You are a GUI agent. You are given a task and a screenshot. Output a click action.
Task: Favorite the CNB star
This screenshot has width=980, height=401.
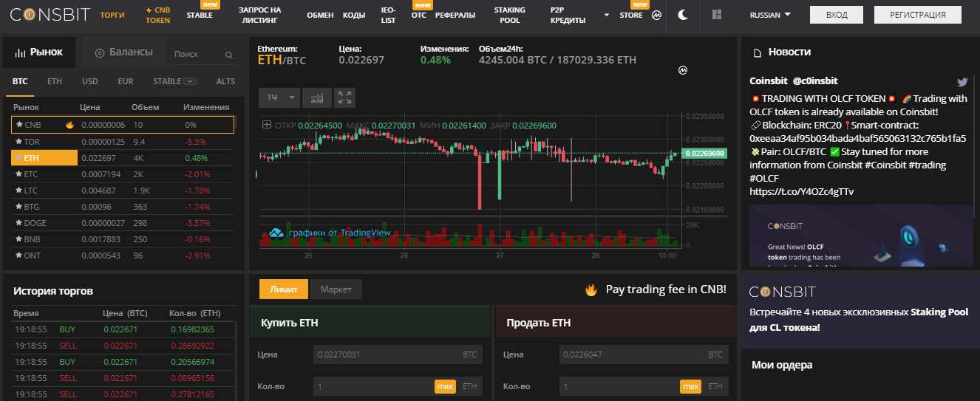click(19, 125)
